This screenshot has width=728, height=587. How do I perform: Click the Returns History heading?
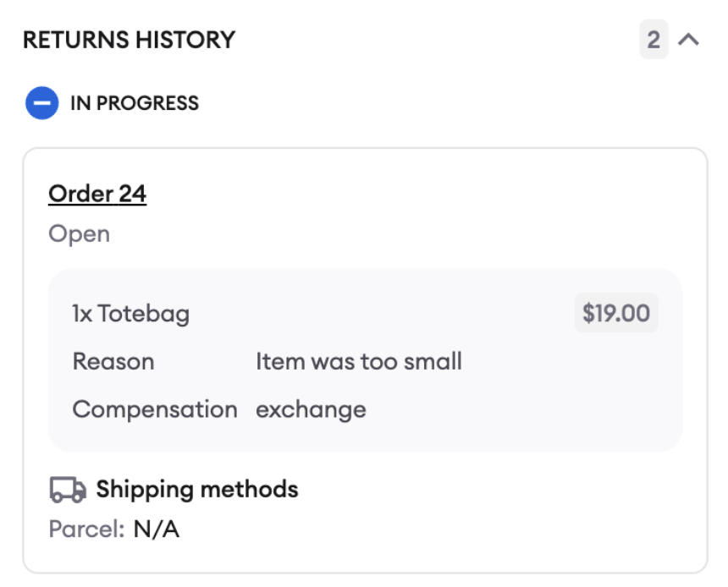coord(129,40)
